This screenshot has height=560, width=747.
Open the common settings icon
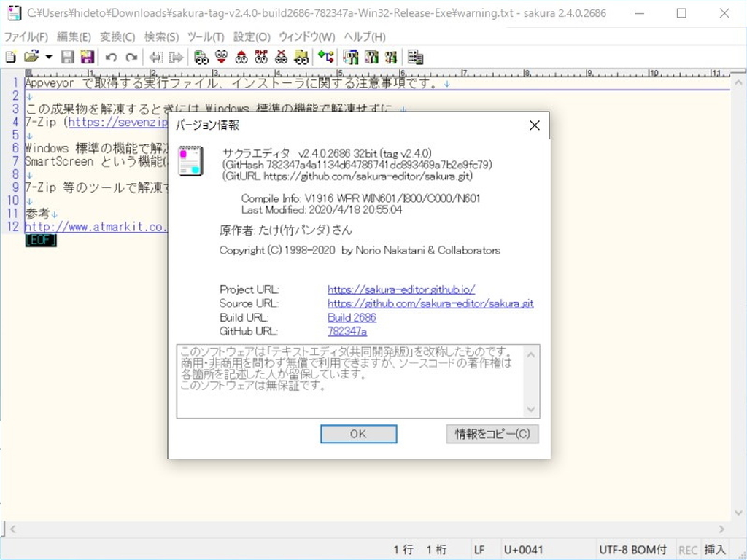coord(391,58)
